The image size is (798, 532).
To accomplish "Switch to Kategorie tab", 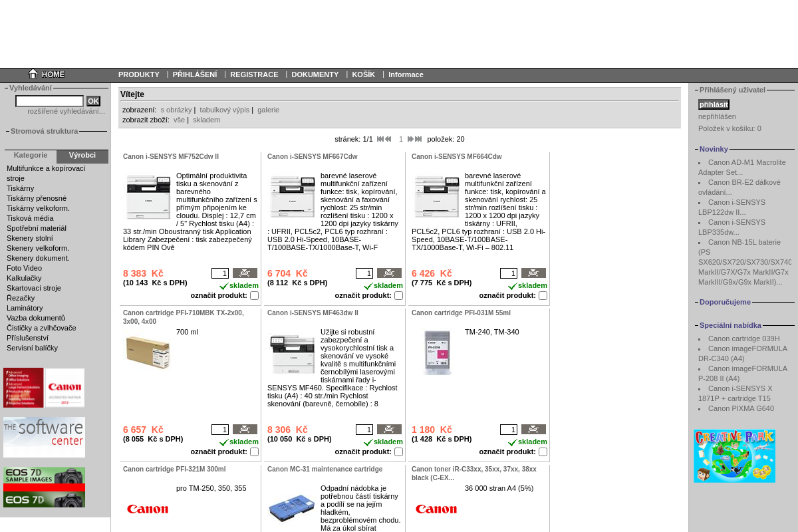I will [x=31, y=156].
